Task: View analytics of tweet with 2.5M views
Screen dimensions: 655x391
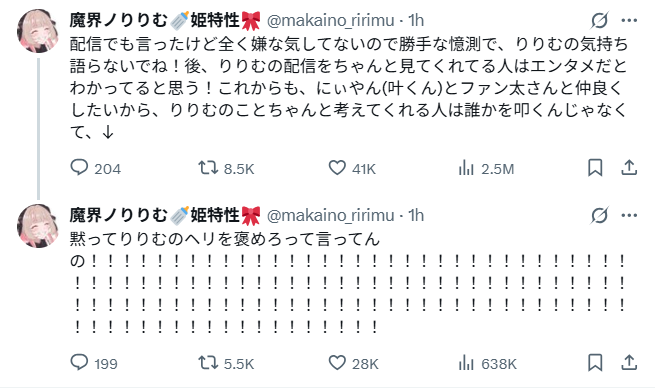Action: [486, 168]
